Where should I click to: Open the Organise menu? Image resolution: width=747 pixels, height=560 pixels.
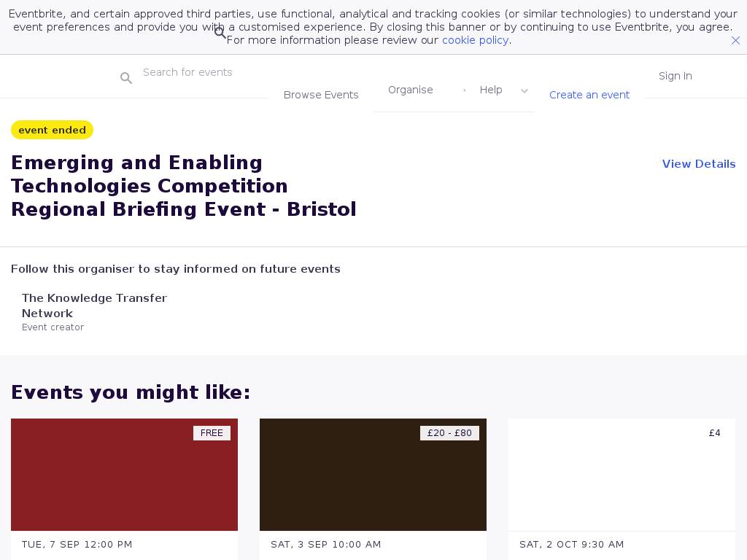411,90
